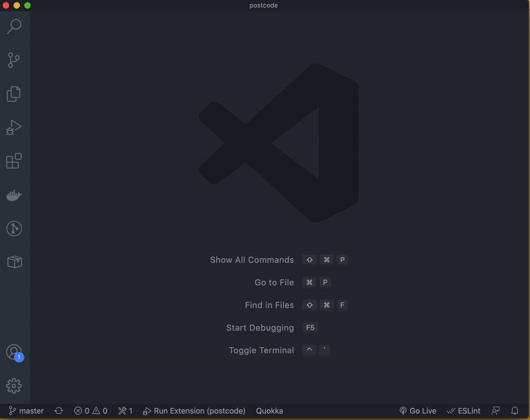Open the Extensions marketplace view
The height and width of the screenshot is (420, 530).
[x=14, y=161]
